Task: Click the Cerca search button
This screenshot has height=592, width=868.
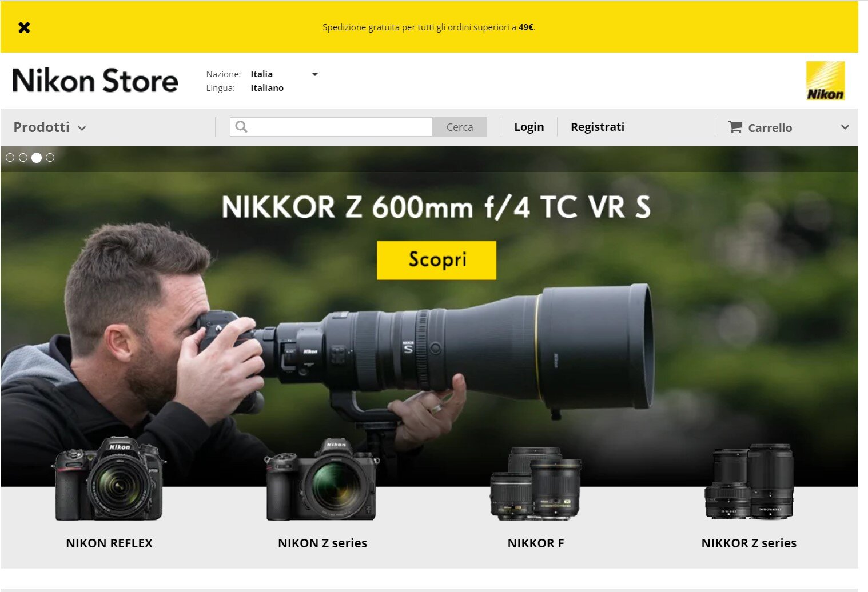Action: pos(460,127)
